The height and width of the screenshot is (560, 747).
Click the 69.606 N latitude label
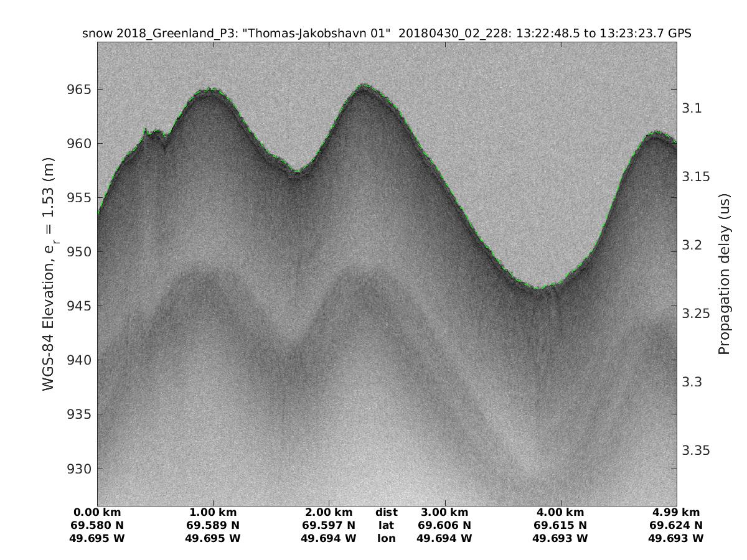444,526
